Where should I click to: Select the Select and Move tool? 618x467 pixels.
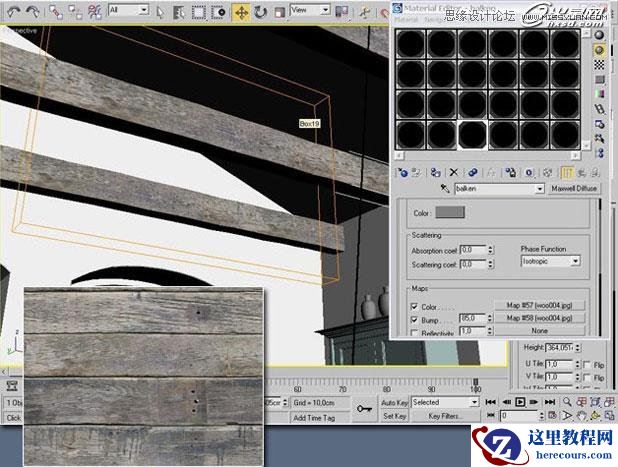(x=241, y=12)
